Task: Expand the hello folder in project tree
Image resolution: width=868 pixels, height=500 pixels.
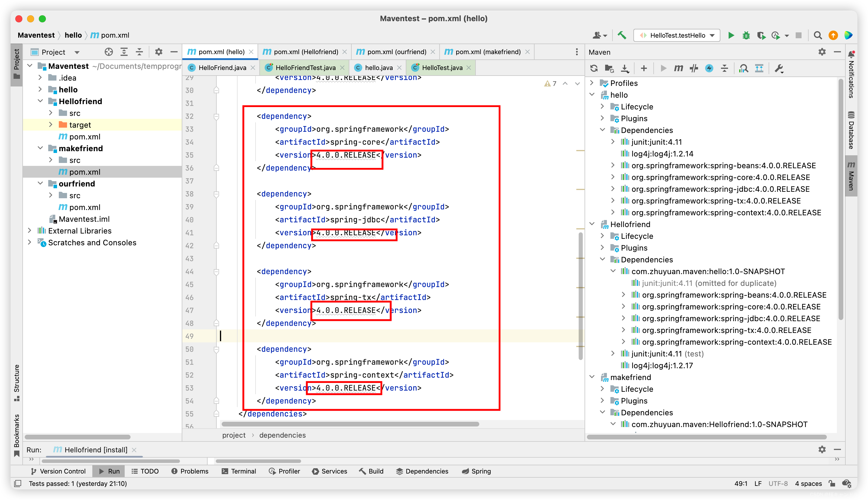Action: (40, 89)
